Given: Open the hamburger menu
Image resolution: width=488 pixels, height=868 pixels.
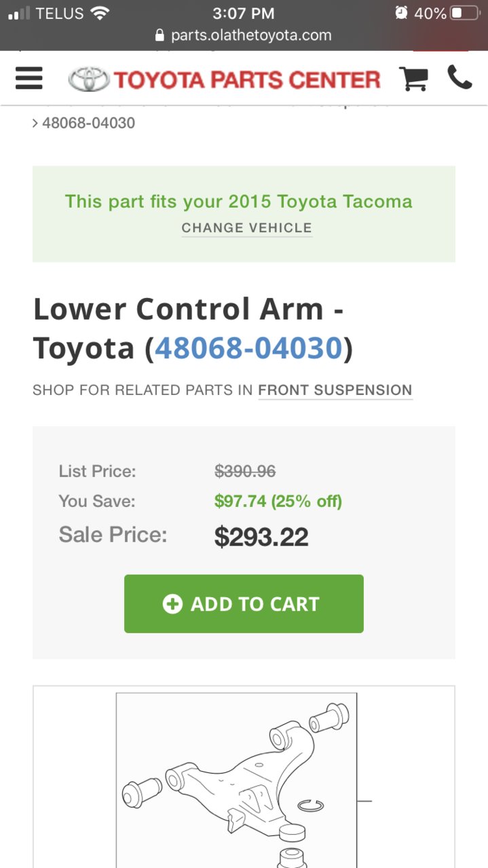Looking at the screenshot, I should tap(29, 79).
